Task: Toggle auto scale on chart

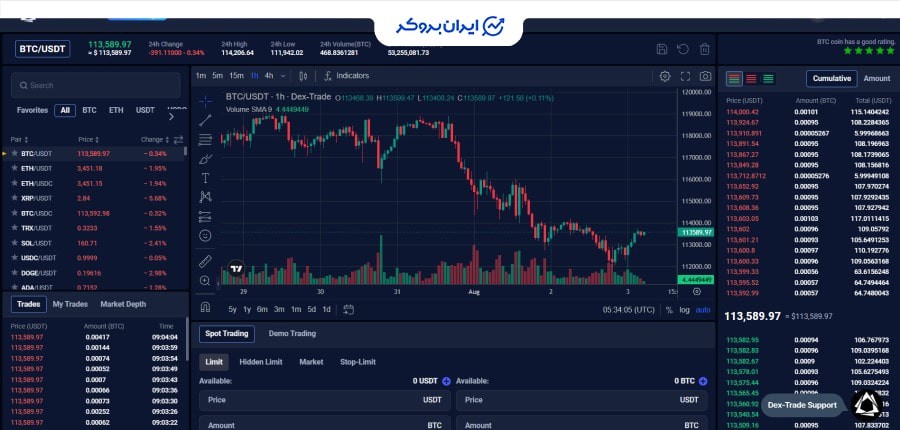Action: 703,309
